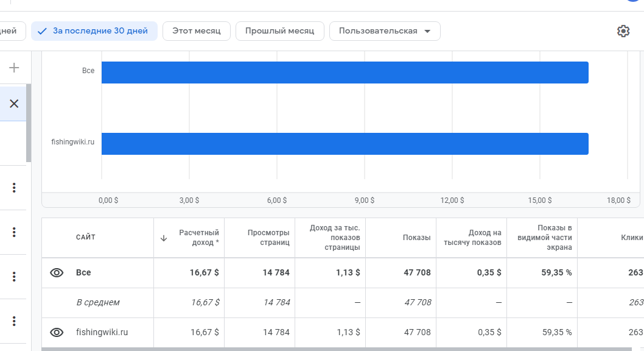644x351 pixels.
Task: Sort table by Показы column header
Action: [416, 238]
